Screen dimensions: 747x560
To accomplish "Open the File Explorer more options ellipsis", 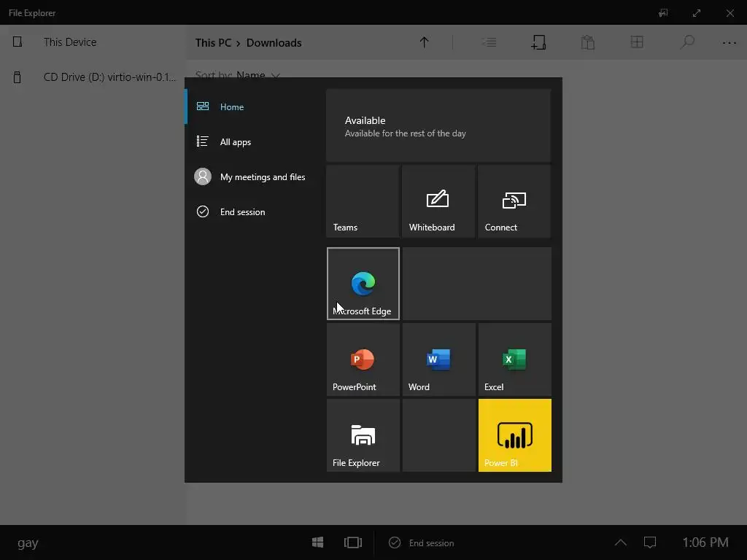I will click(729, 42).
